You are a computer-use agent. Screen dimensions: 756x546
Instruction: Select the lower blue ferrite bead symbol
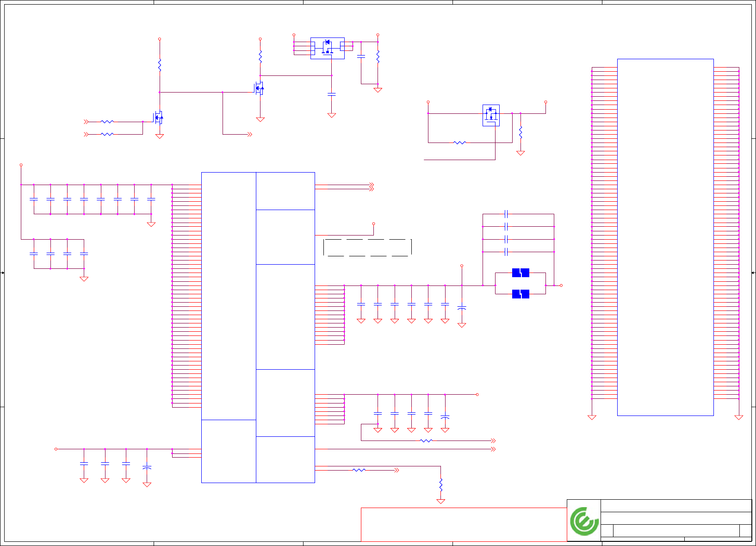[x=521, y=294]
